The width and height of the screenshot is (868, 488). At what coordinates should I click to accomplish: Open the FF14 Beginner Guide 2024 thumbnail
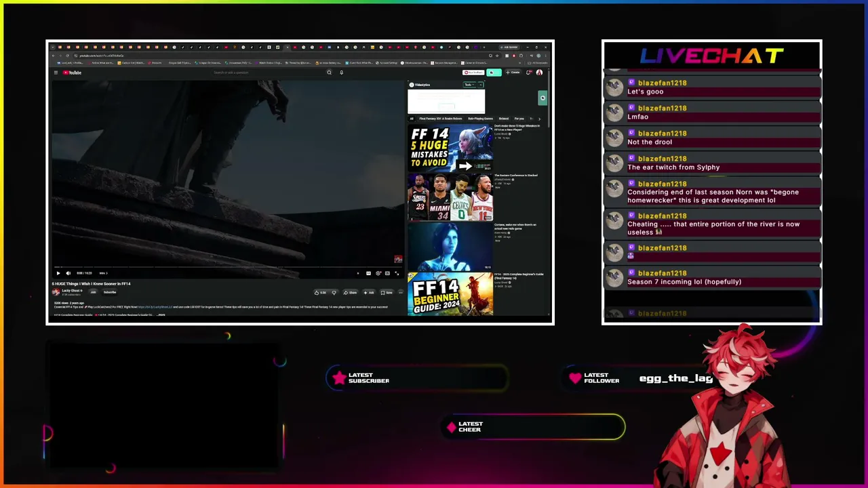click(x=450, y=294)
